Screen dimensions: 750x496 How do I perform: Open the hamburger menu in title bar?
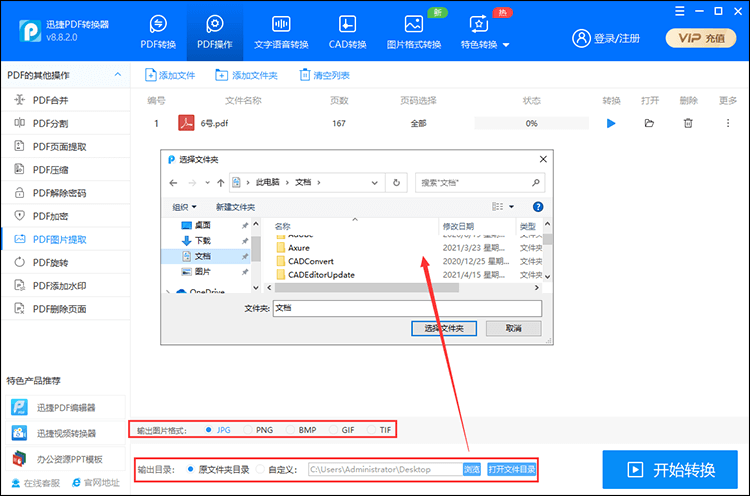pos(680,11)
